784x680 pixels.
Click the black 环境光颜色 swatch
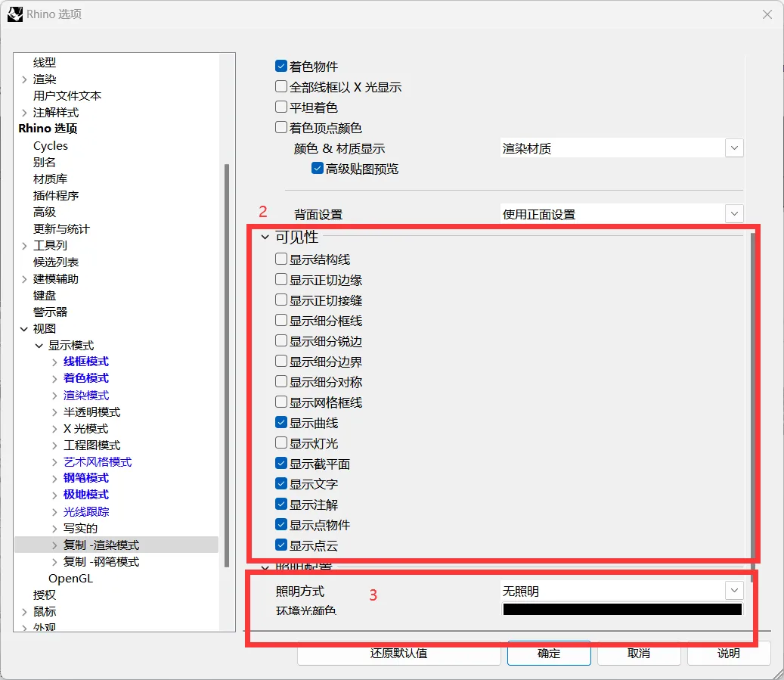tap(622, 609)
